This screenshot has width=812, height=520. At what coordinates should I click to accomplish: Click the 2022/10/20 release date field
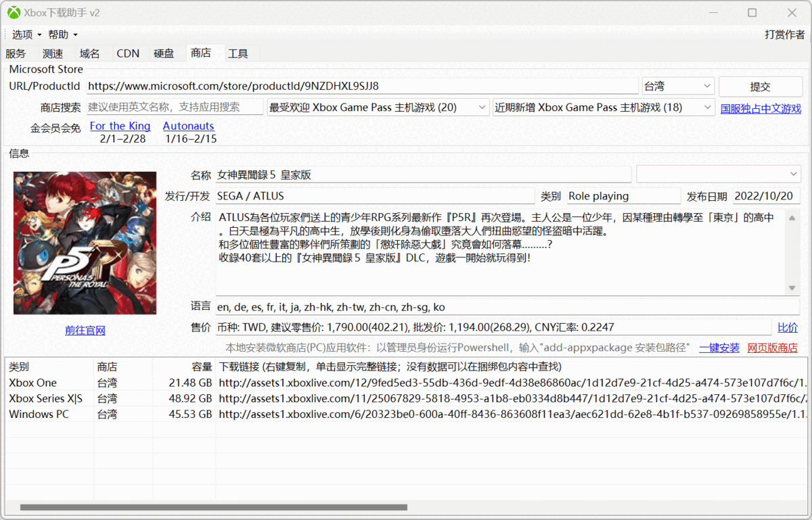coord(767,196)
